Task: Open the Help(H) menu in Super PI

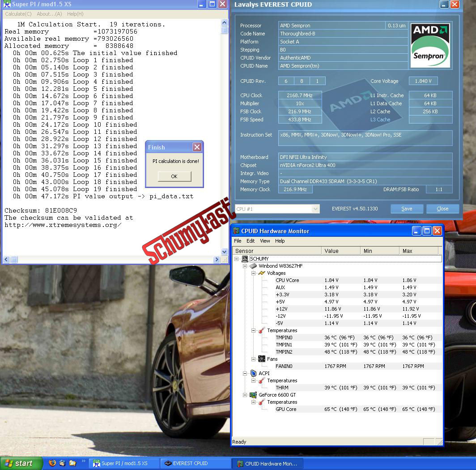Action: click(x=75, y=14)
